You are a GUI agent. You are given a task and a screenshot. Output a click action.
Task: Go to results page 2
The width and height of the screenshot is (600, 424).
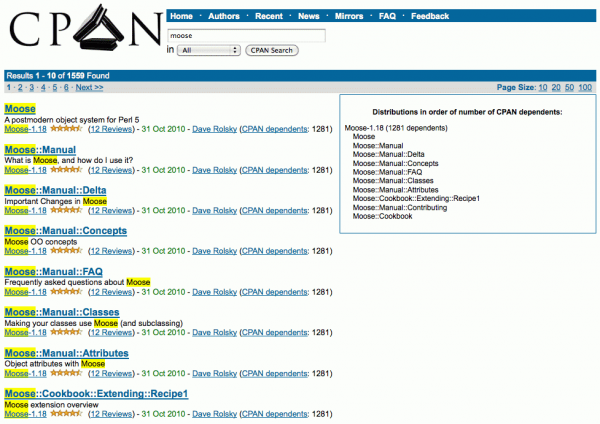click(20, 87)
